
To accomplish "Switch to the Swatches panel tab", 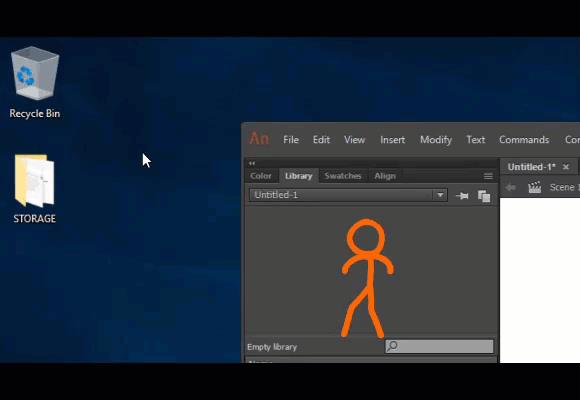I will coord(343,176).
